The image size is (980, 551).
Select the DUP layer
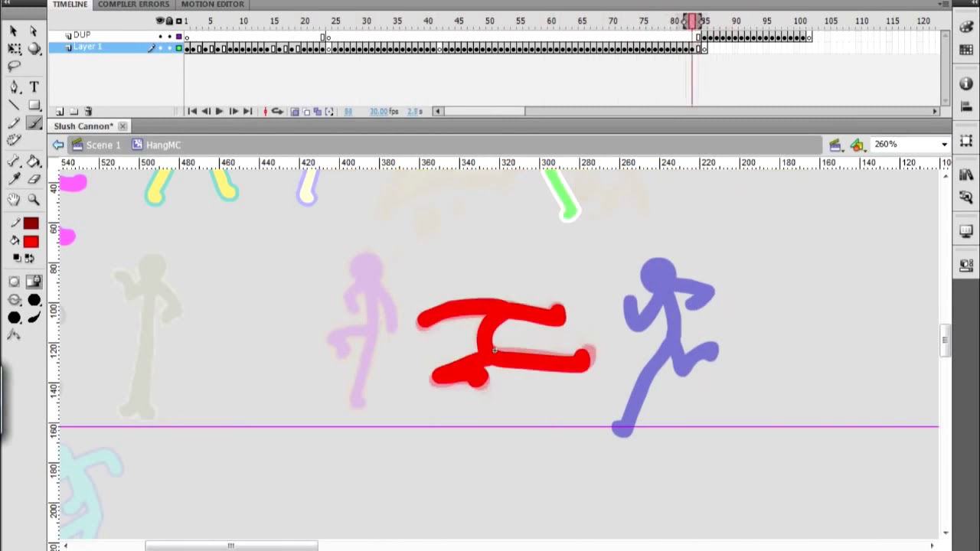click(x=81, y=35)
